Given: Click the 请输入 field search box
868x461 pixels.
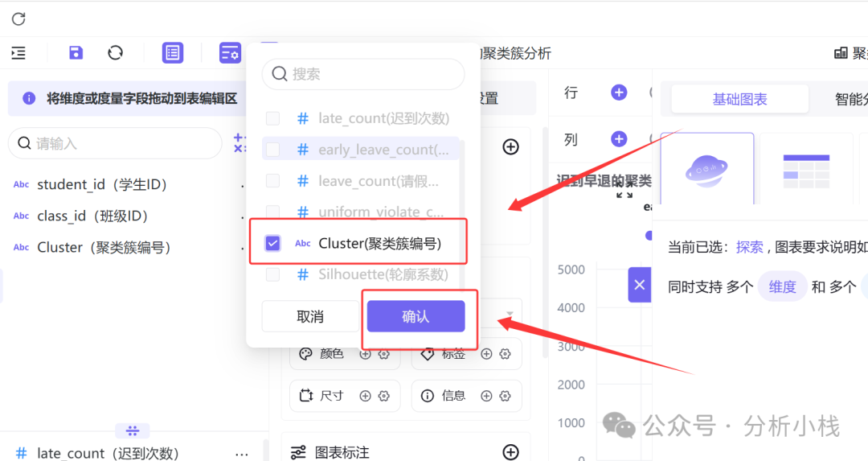Looking at the screenshot, I should pyautogui.click(x=115, y=143).
